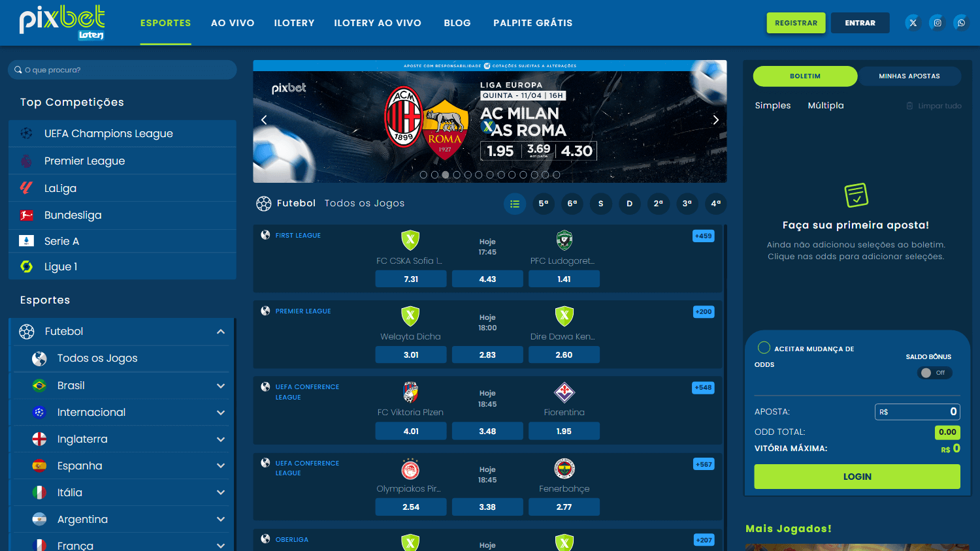Select the first banner carousel dot

pos(423,175)
